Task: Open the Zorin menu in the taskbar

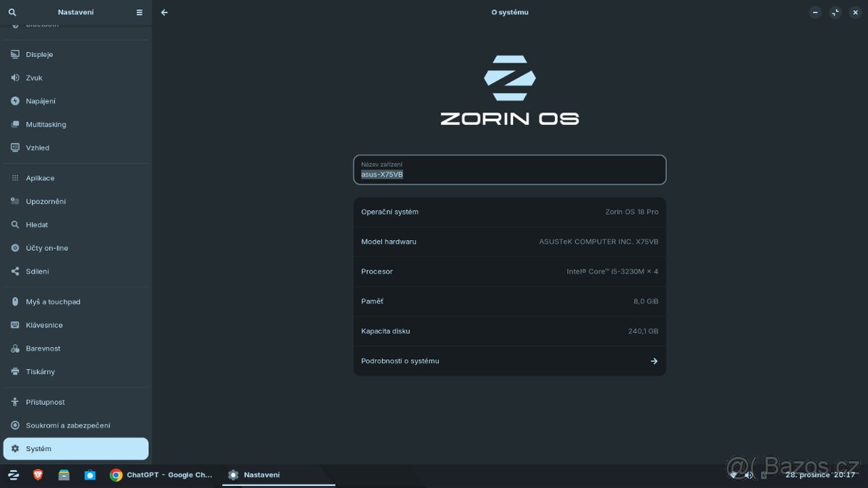Action: click(x=13, y=475)
